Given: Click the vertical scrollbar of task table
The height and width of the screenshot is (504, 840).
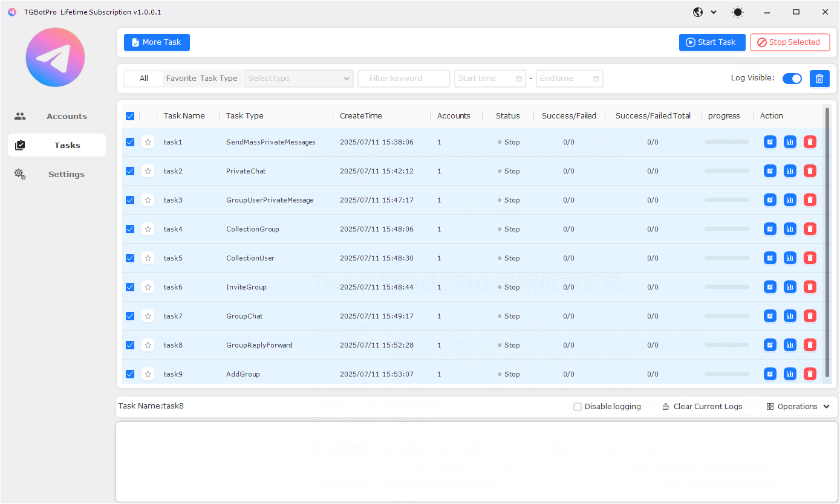Looking at the screenshot, I should pos(827,242).
